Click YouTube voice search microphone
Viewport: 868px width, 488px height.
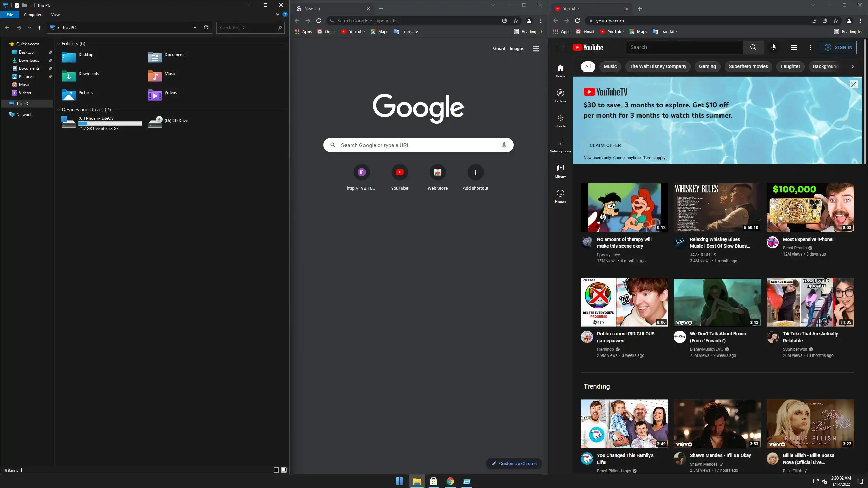click(x=773, y=47)
